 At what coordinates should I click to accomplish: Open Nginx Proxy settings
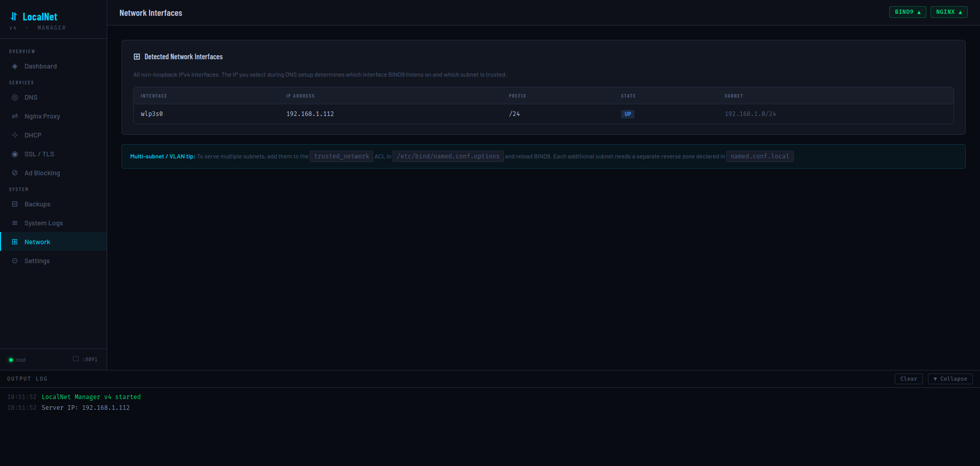(x=54, y=116)
